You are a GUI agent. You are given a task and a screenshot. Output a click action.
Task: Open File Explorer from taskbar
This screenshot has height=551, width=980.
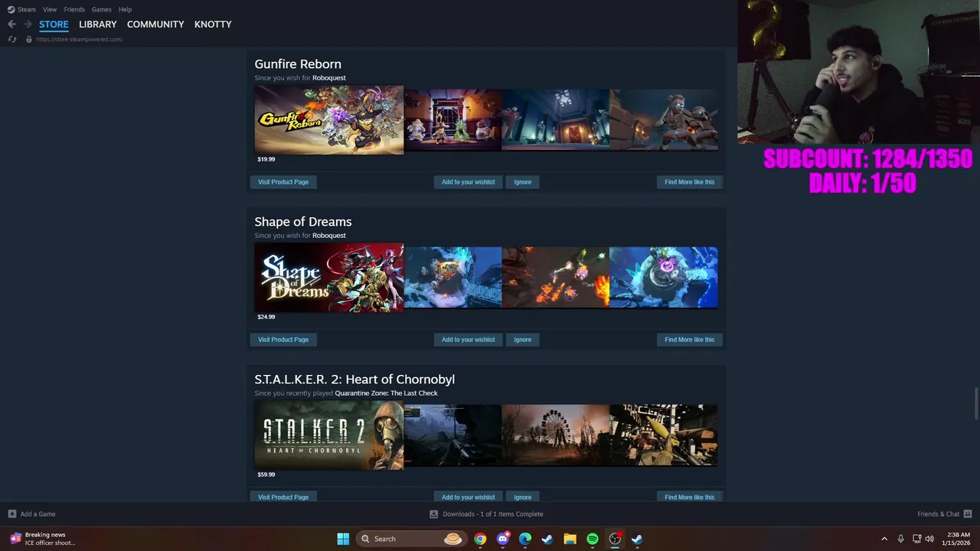(570, 539)
